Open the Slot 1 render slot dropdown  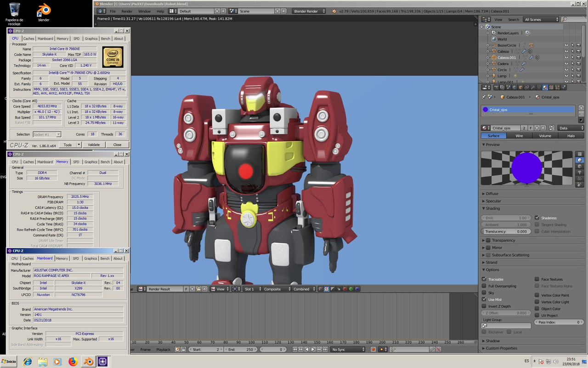point(252,289)
